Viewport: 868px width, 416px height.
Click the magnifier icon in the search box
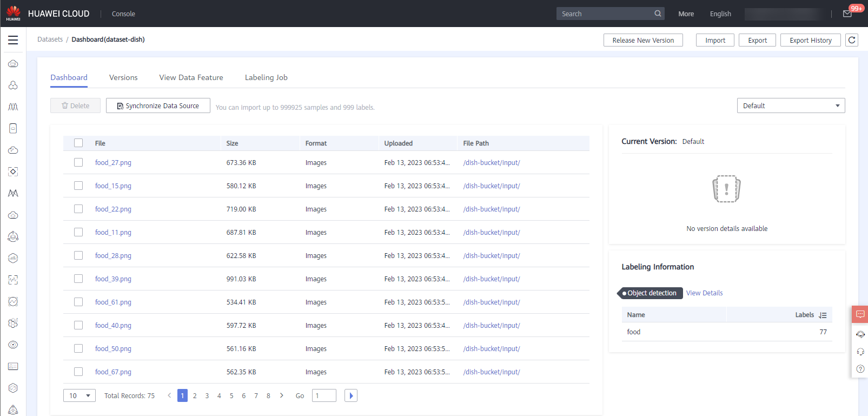tap(658, 14)
